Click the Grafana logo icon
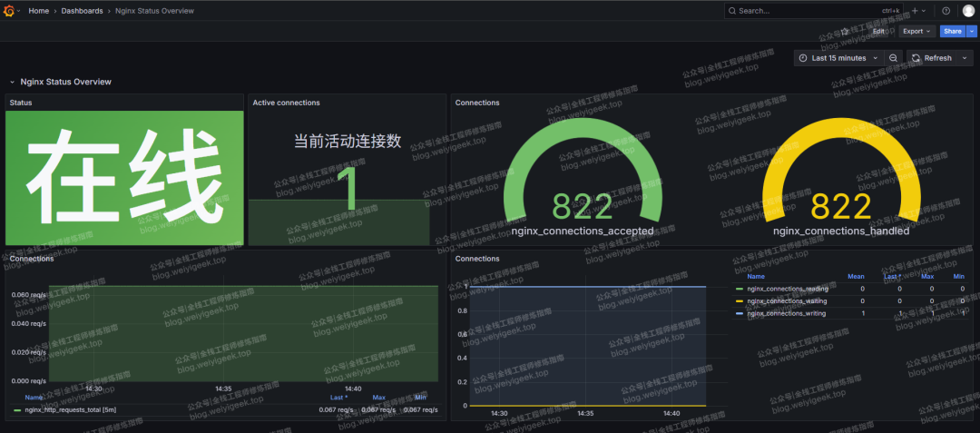This screenshot has height=433, width=980. [9, 11]
